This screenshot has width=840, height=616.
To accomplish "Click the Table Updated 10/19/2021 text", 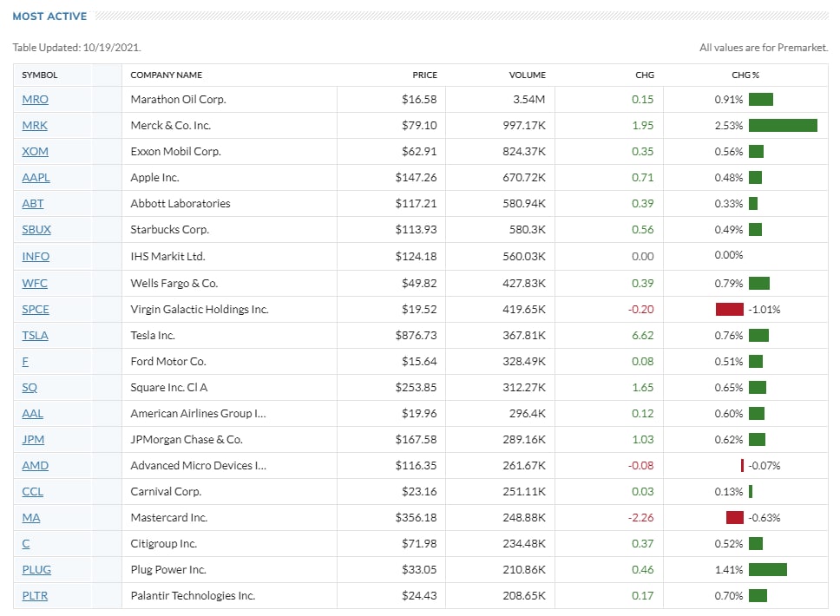I will [76, 48].
